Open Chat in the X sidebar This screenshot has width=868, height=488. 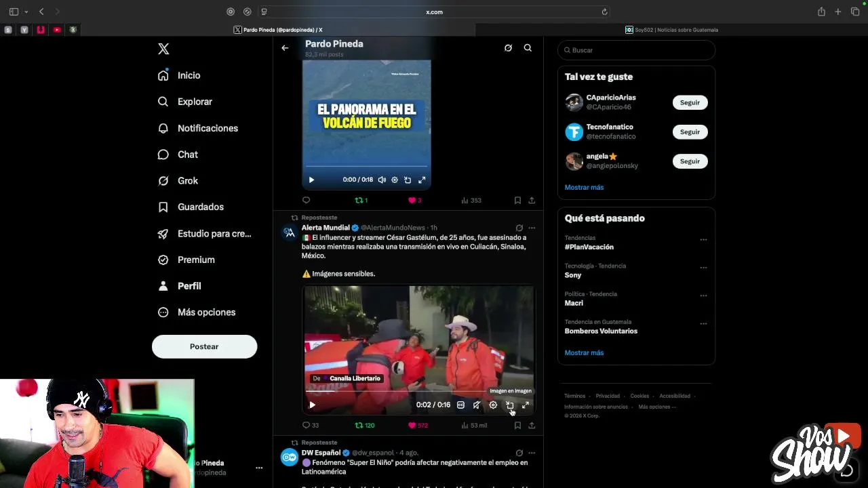pyautogui.click(x=178, y=155)
